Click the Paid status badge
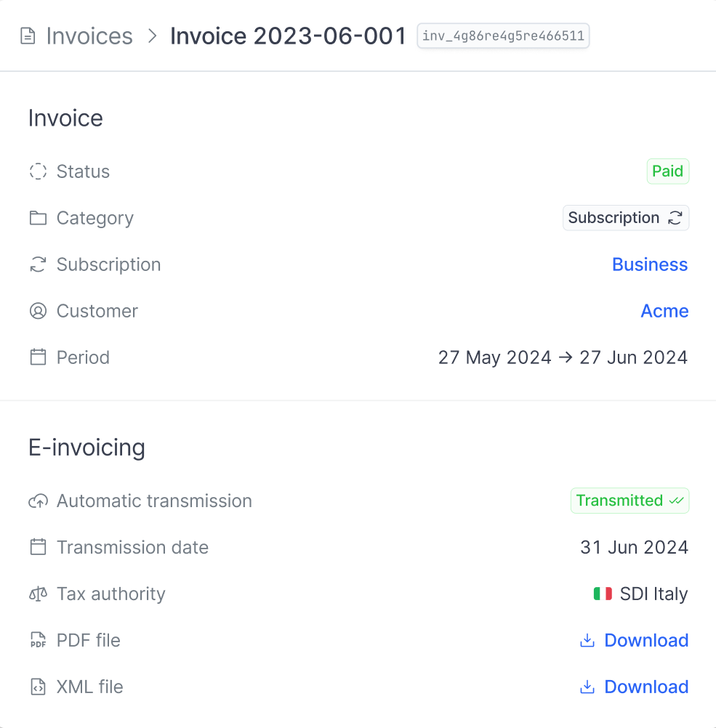 (x=668, y=171)
